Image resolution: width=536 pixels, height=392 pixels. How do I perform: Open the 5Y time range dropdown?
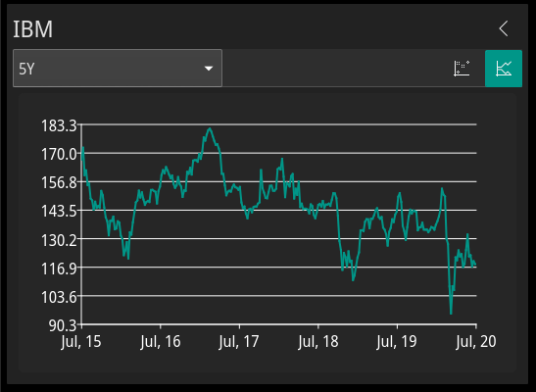click(x=118, y=69)
